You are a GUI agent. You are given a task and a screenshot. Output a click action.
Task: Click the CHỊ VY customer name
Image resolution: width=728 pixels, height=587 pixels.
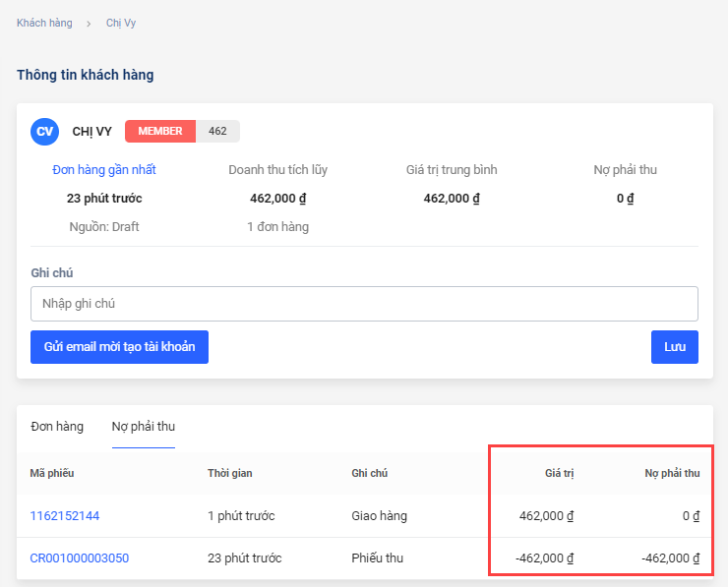pyautogui.click(x=92, y=132)
